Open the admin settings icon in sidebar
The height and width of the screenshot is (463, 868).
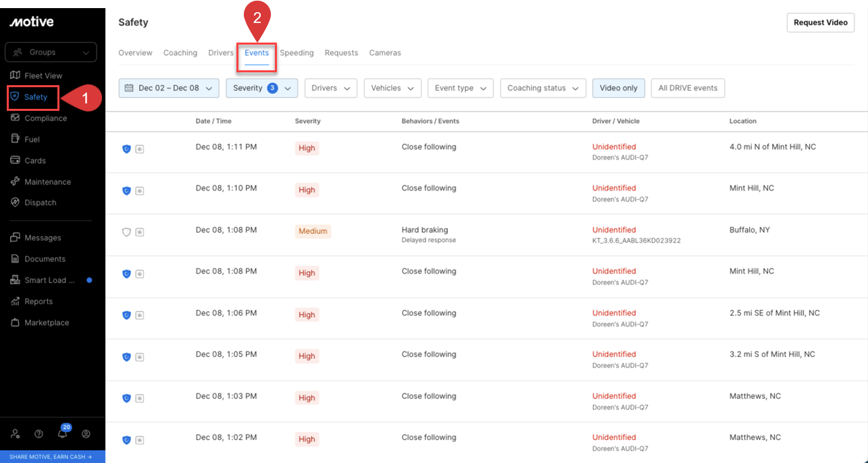[16, 434]
